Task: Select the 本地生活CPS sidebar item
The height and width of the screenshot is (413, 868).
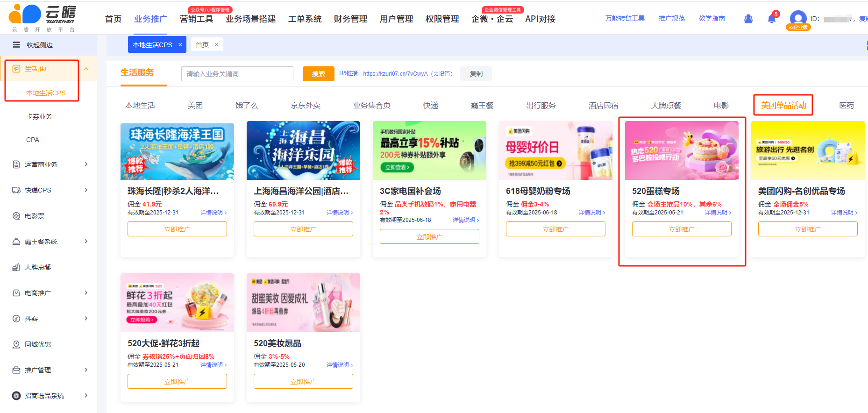Action: 46,93
